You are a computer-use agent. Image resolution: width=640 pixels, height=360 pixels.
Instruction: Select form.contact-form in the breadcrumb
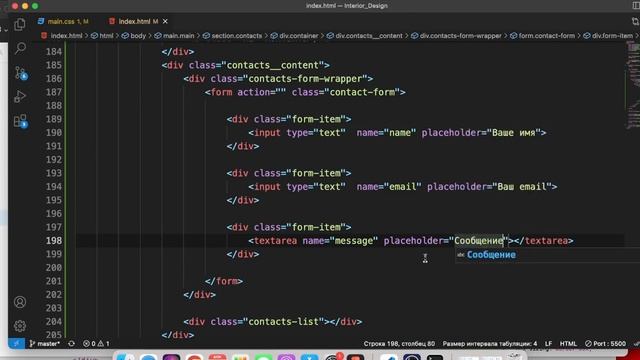pos(542,36)
